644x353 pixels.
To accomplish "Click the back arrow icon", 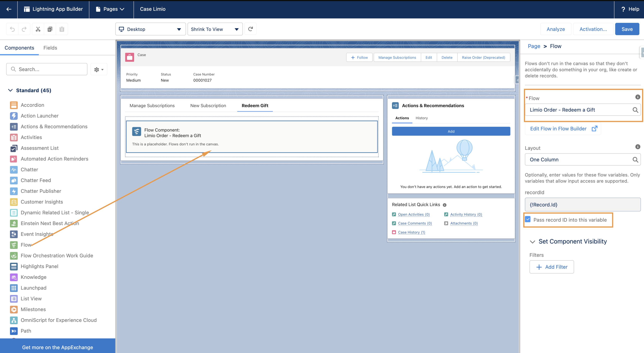I will pyautogui.click(x=9, y=9).
